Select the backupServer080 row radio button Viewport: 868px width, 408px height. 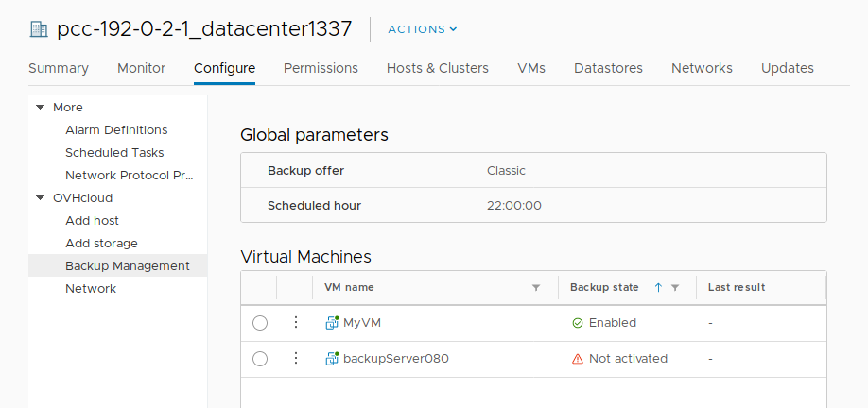coord(260,359)
